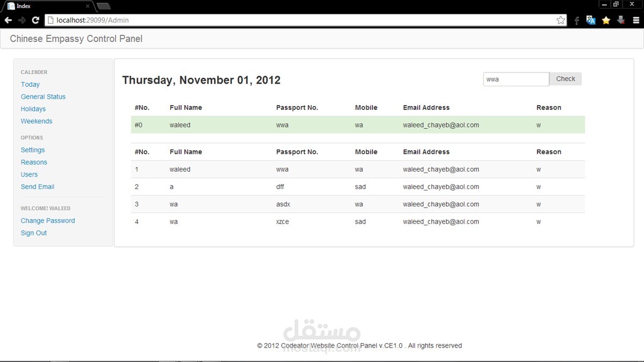Click passport wwa in green highlighted row
This screenshot has width=644, height=362.
(x=282, y=125)
